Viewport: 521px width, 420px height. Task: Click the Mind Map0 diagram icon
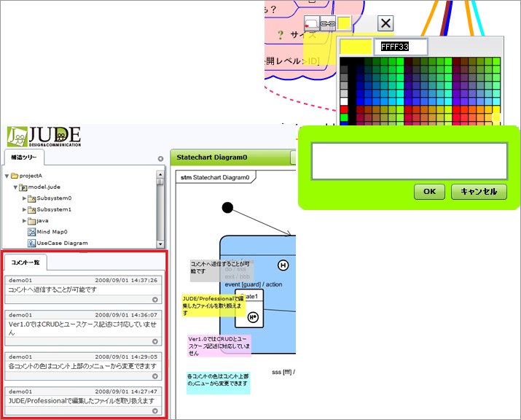31,232
